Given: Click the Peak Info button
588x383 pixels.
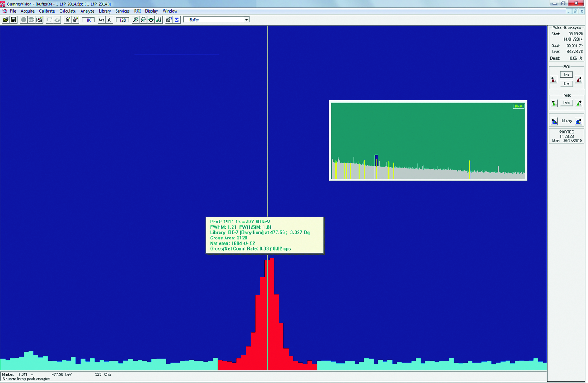Looking at the screenshot, I should 566,103.
